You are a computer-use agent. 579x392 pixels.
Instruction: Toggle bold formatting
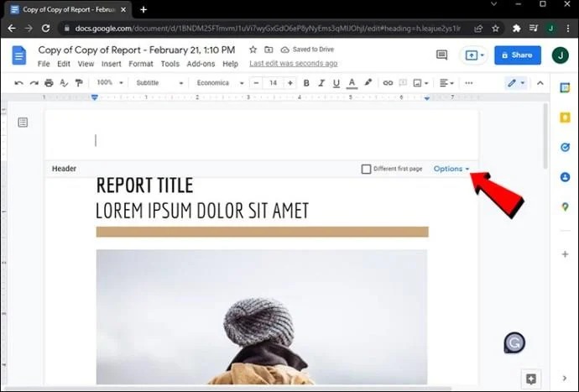tap(306, 83)
